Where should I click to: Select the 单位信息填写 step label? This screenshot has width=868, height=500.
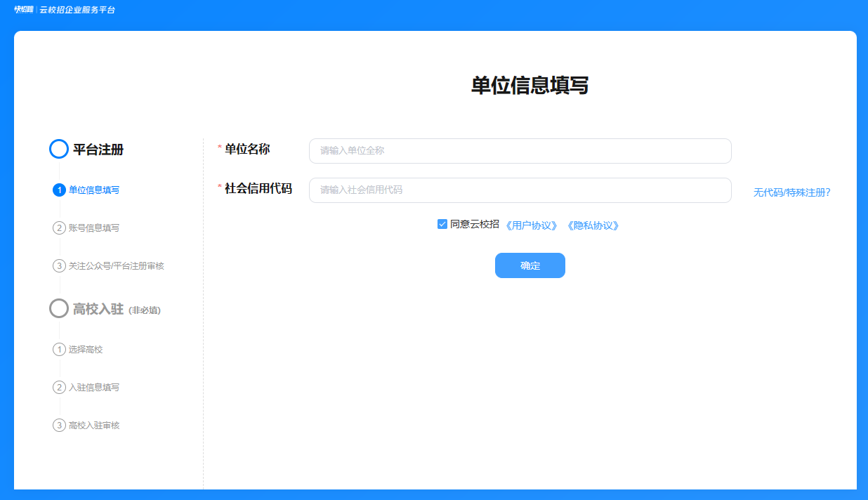coord(94,190)
